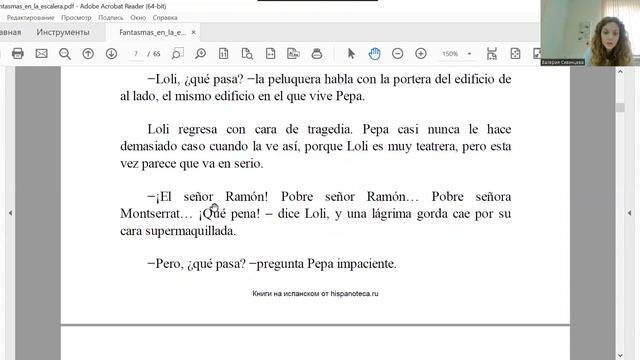Screen dimensions: 640x360
Task: Select the Fantasmas_en_la_e... document tab
Action: 152,32
